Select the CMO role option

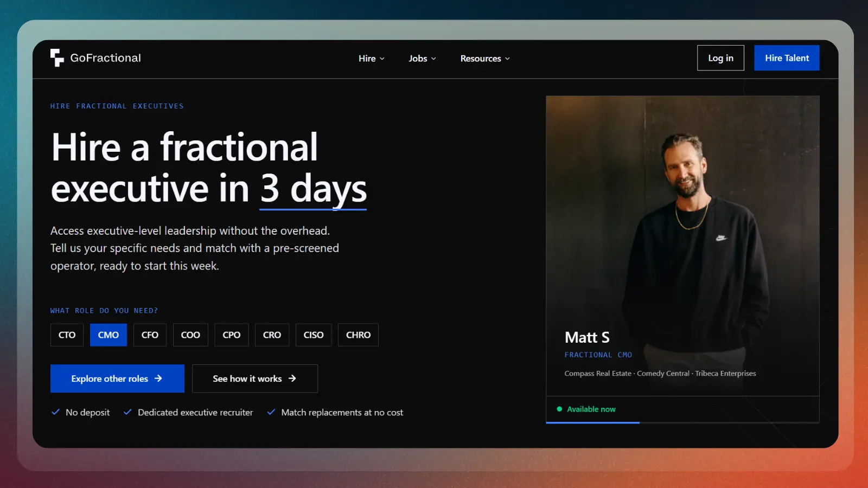(108, 335)
